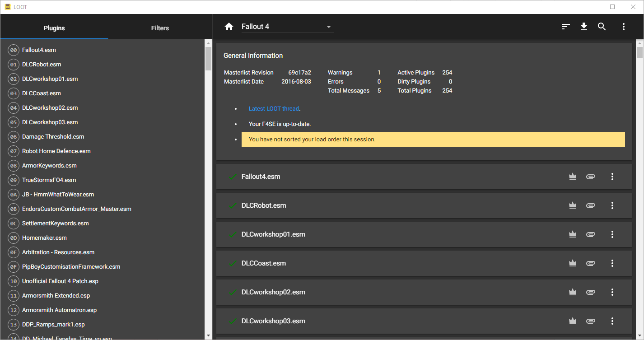Click the crown icon on DLCworkshop01.esm card
This screenshot has width=644, height=340.
[573, 234]
